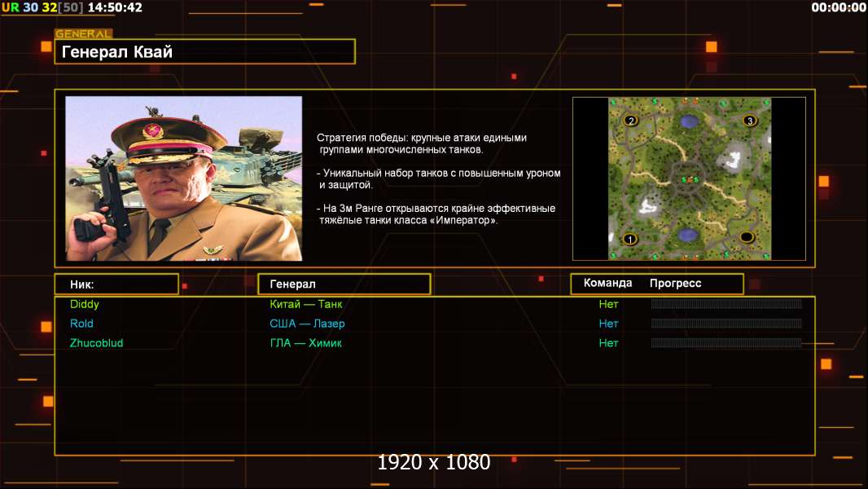The width and height of the screenshot is (868, 489).
Task: Select start position 2 on the map
Action: coord(631,120)
